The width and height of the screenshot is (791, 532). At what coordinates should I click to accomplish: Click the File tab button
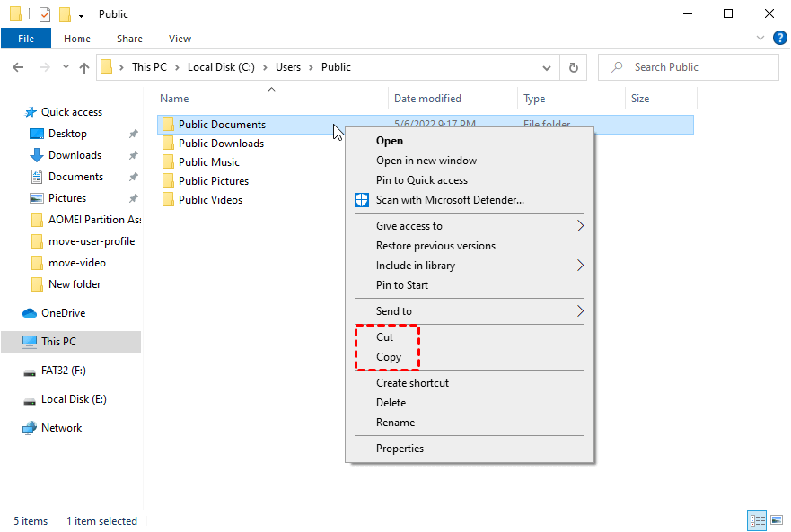pos(26,39)
